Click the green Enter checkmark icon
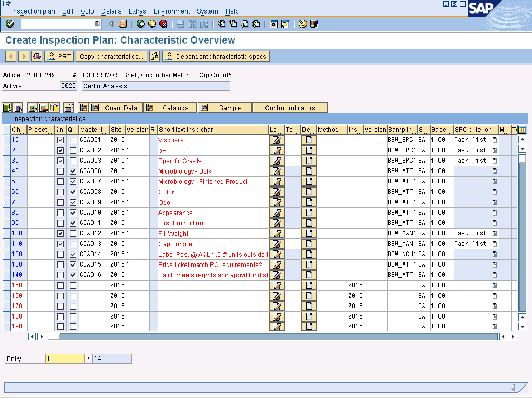532x398 pixels. [10, 24]
